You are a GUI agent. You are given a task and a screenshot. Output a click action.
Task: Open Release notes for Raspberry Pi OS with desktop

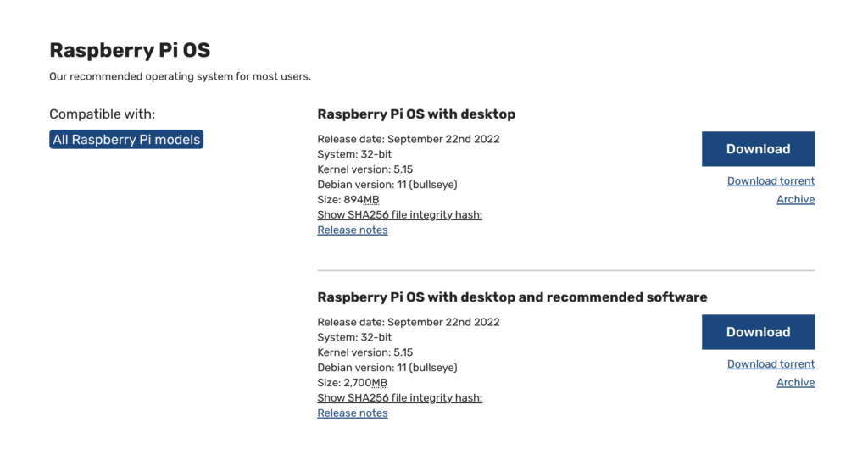[x=352, y=230]
